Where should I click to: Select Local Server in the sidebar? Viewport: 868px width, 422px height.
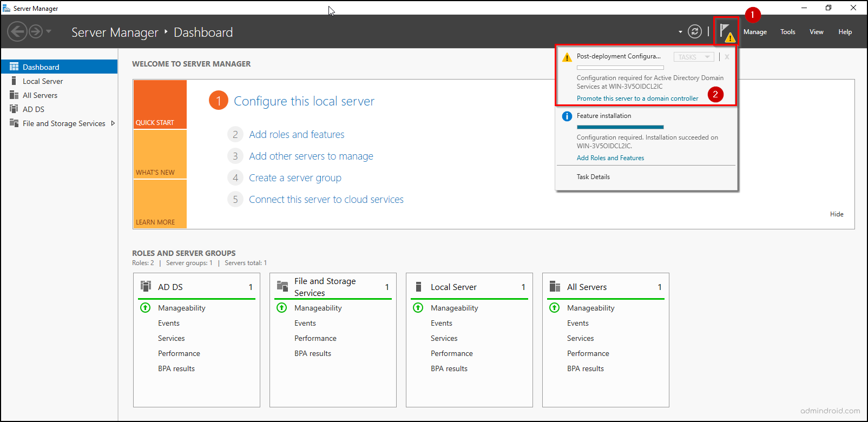(x=59, y=81)
